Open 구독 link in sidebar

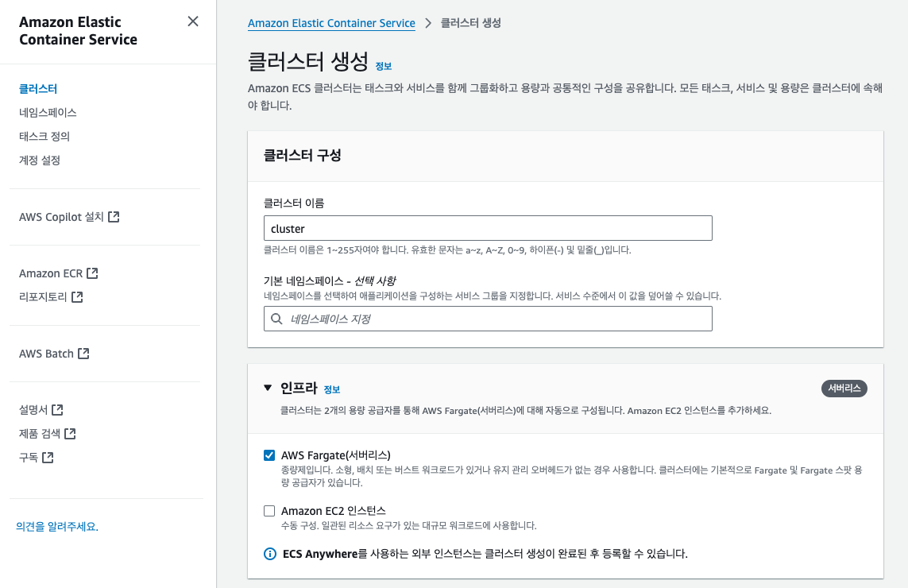[x=29, y=457]
